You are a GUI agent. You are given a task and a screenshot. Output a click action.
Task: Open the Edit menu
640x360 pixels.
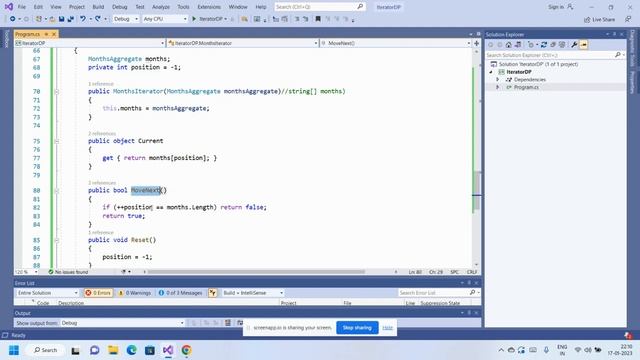(38, 7)
